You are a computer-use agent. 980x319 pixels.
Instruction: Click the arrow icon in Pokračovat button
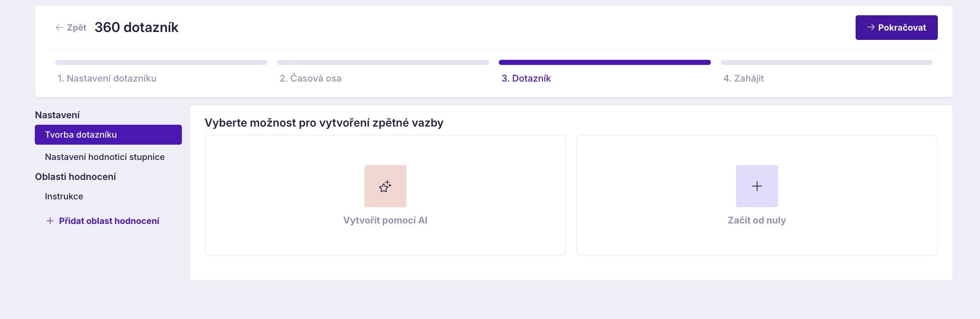870,28
